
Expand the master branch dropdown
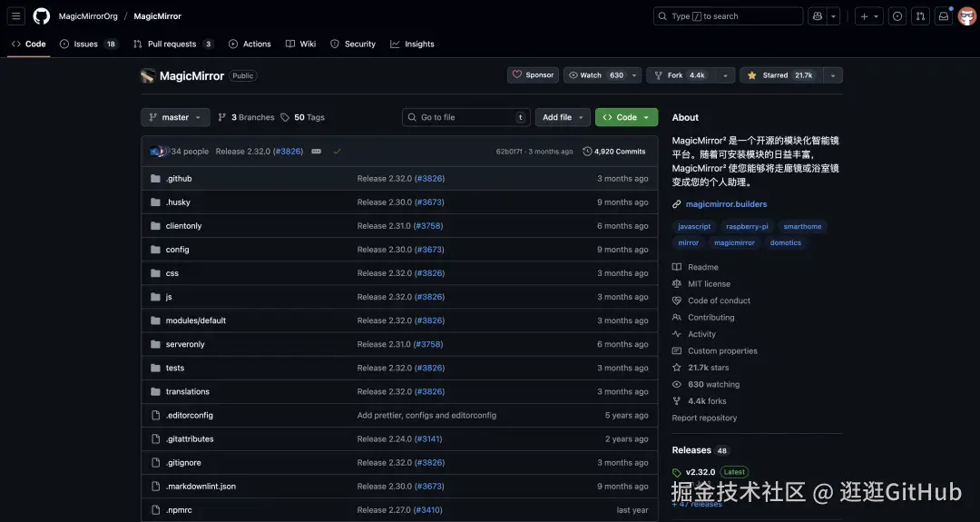click(176, 117)
